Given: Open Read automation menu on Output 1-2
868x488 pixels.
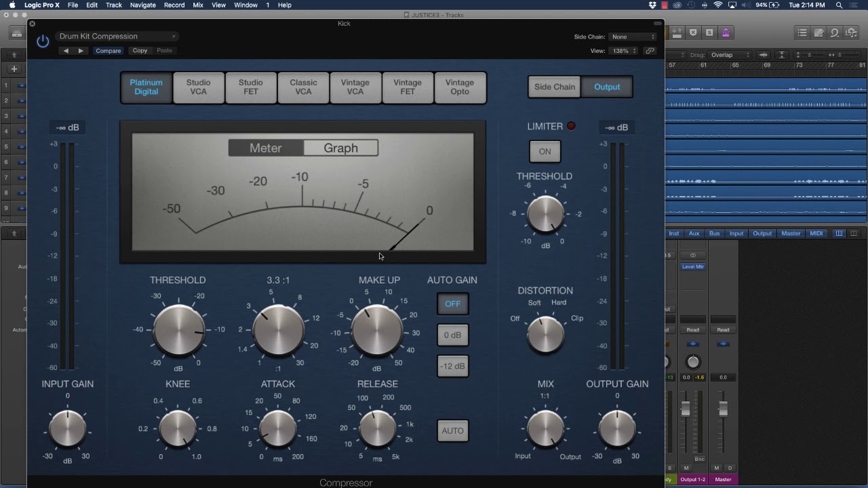Looking at the screenshot, I should [x=692, y=330].
